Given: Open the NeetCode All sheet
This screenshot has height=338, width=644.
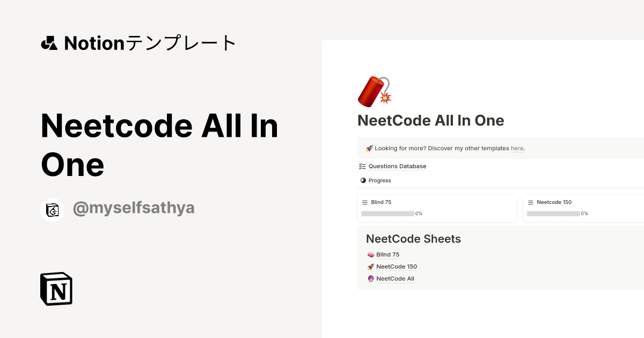Looking at the screenshot, I should coord(395,278).
